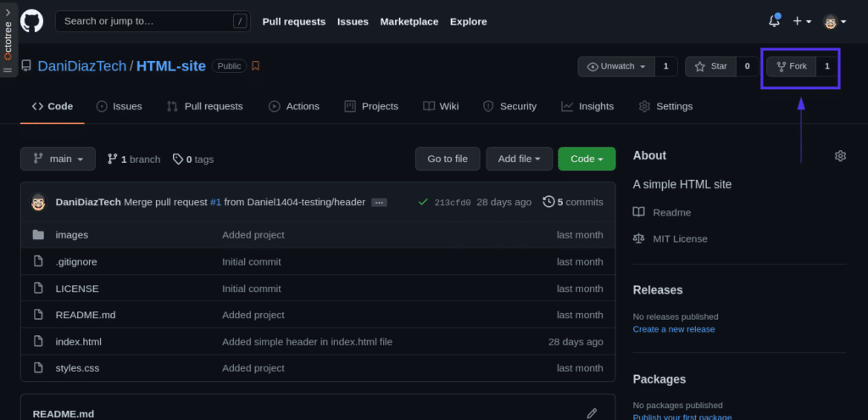Open the notifications bell
This screenshot has width=868, height=420.
point(774,21)
